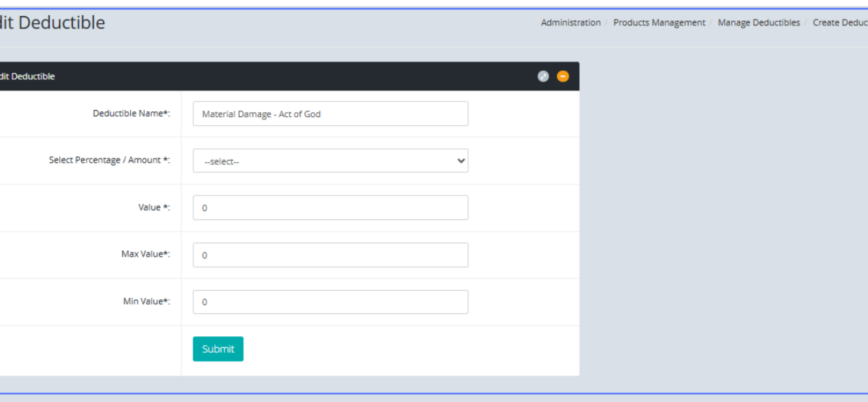Collapse panel with the orange minus icon
This screenshot has width=868, height=402.
click(563, 76)
